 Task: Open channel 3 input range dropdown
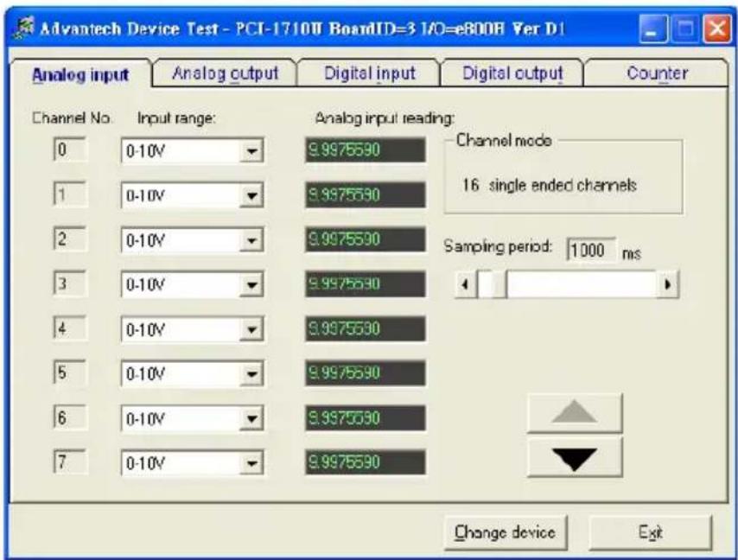(x=251, y=285)
